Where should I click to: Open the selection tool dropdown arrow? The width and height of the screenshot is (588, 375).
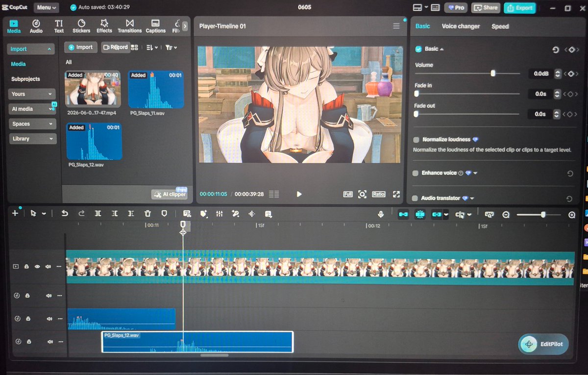pyautogui.click(x=44, y=214)
